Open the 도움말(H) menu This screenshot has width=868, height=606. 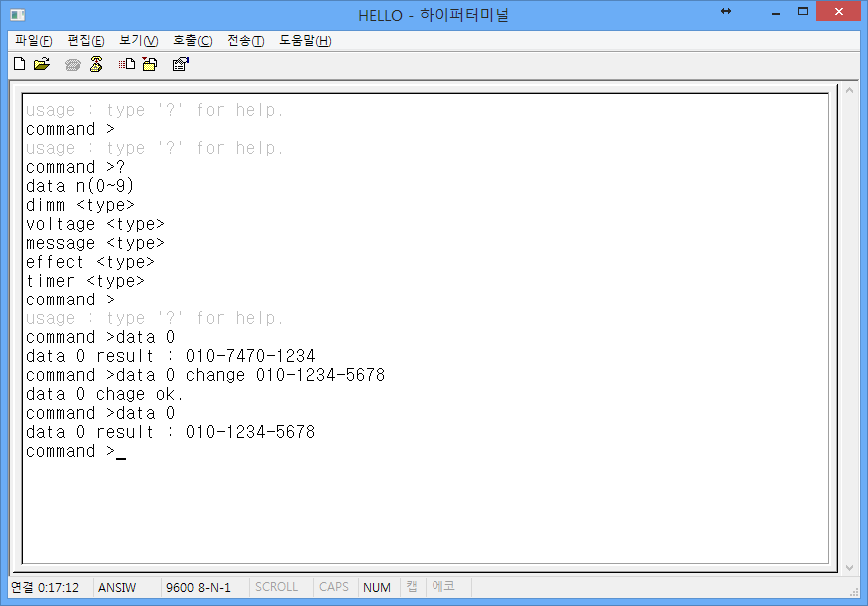[x=305, y=40]
